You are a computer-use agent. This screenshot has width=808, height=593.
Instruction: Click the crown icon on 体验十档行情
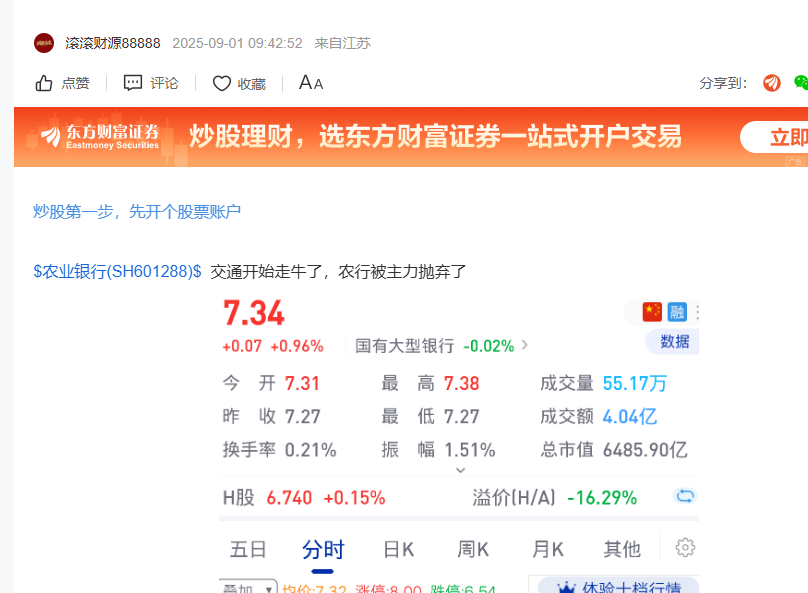(x=566, y=587)
